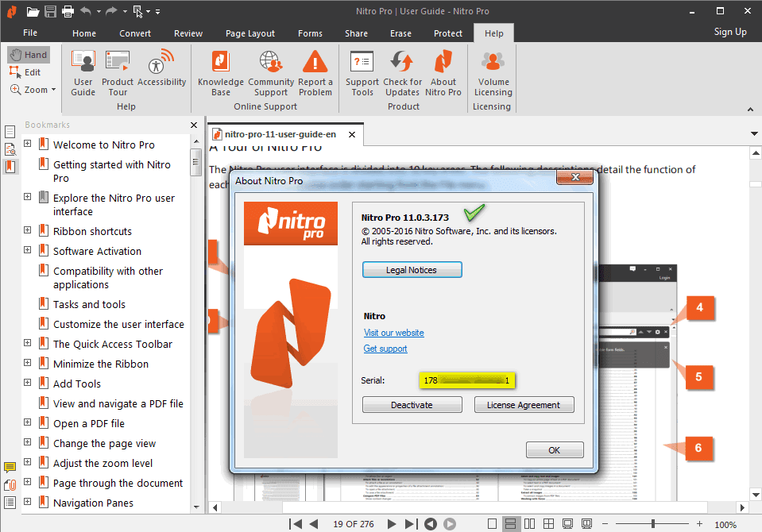Viewport: 762px width, 532px height.
Task: Switch to the Page Layout tab
Action: tap(249, 33)
